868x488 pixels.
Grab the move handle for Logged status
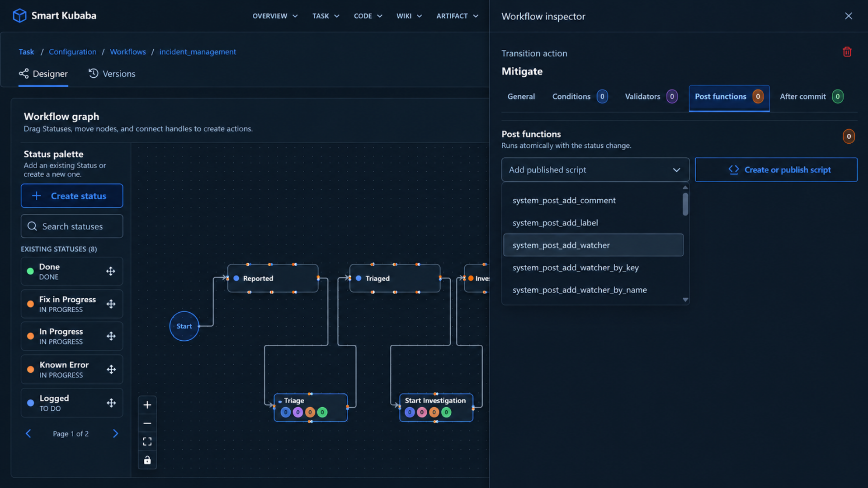(111, 403)
